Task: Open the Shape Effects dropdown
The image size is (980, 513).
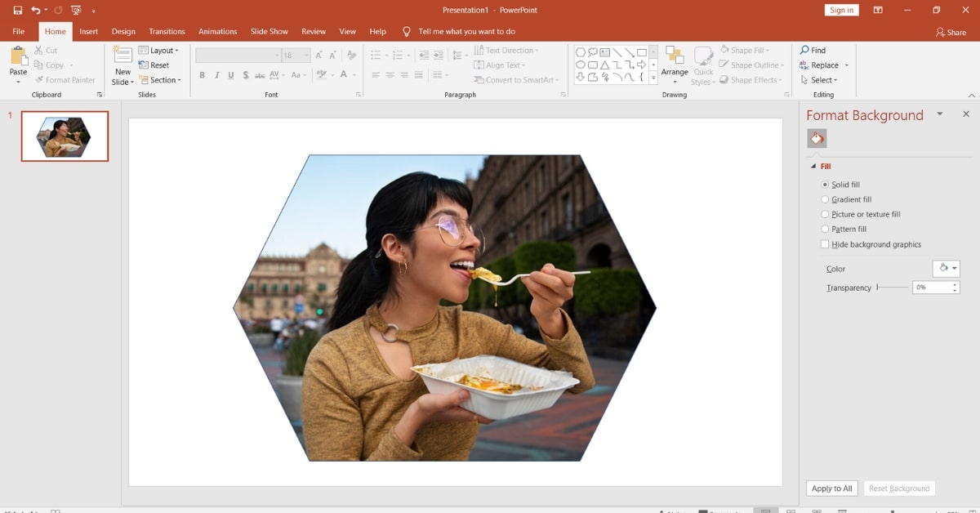Action: click(751, 80)
